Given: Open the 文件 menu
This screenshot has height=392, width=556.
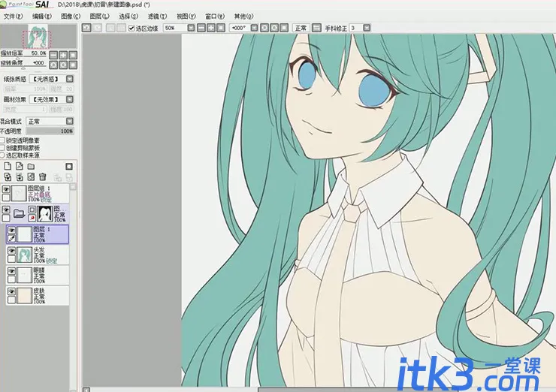Looking at the screenshot, I should [x=13, y=17].
